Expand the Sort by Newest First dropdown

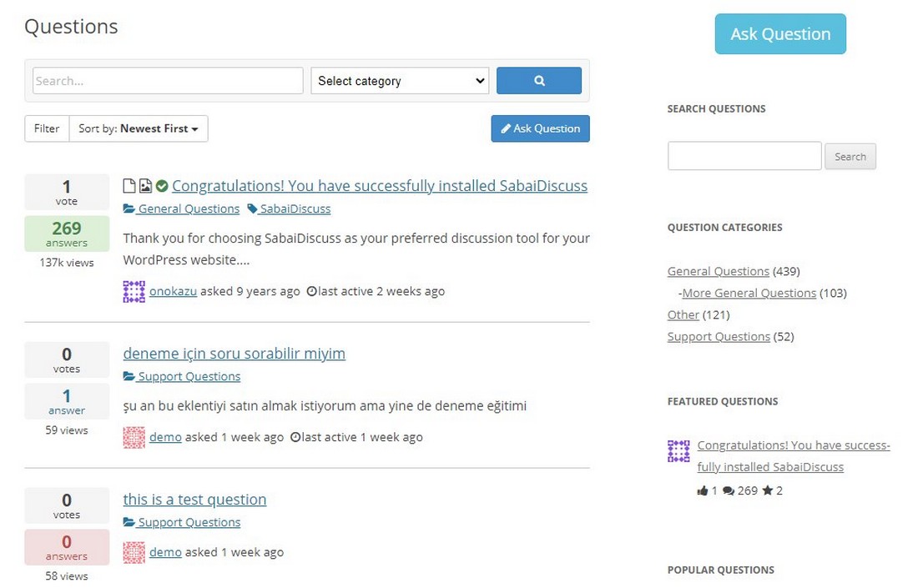139,128
